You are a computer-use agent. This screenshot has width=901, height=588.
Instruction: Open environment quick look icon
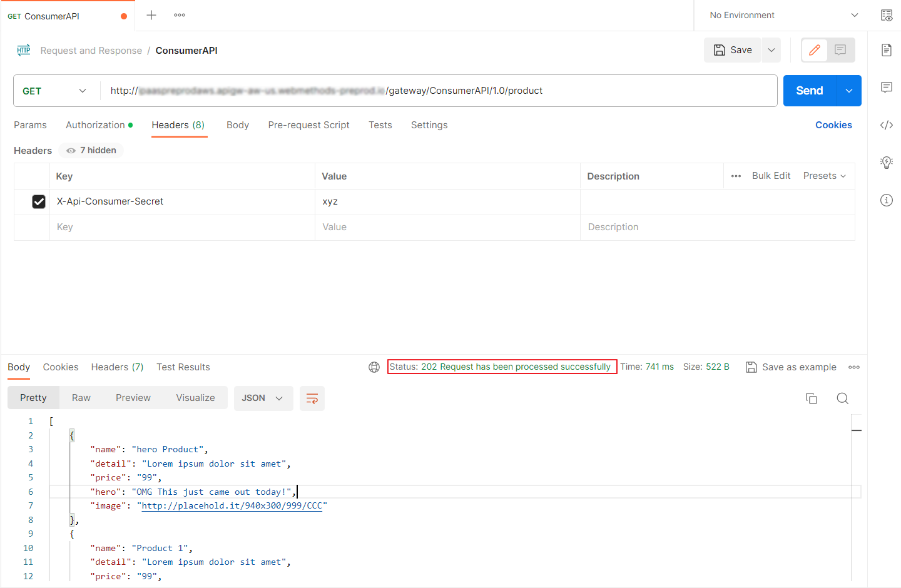pyautogui.click(x=887, y=16)
